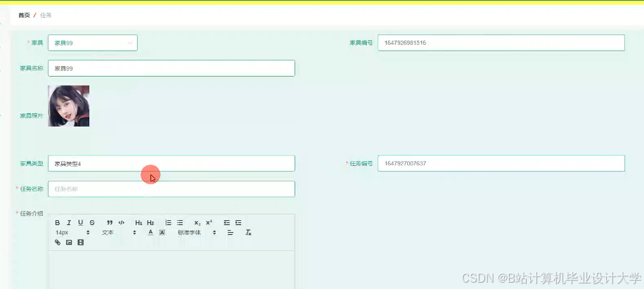
Task: Apply subscript formatting
Action: click(x=198, y=222)
